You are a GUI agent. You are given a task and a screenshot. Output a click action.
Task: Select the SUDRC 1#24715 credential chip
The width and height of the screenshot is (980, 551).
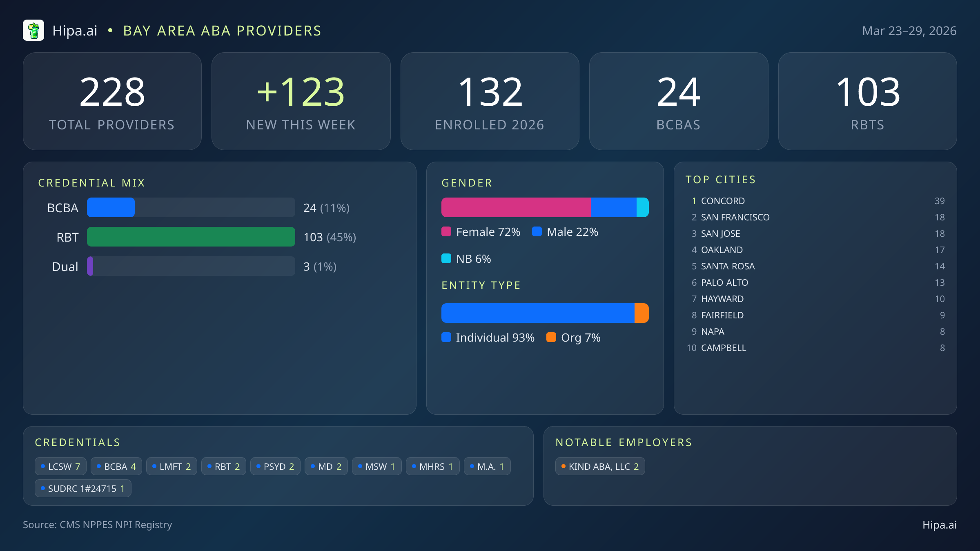pyautogui.click(x=83, y=488)
